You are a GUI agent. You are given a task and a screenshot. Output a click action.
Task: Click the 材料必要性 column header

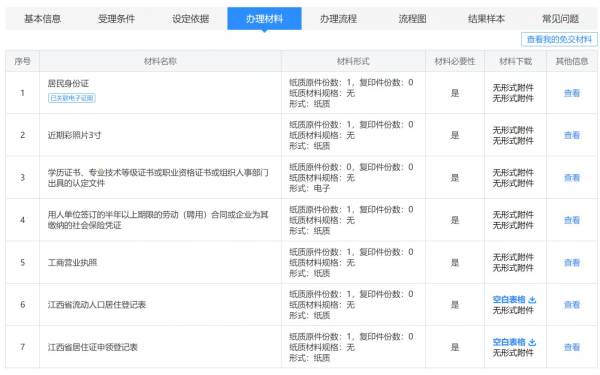click(455, 61)
